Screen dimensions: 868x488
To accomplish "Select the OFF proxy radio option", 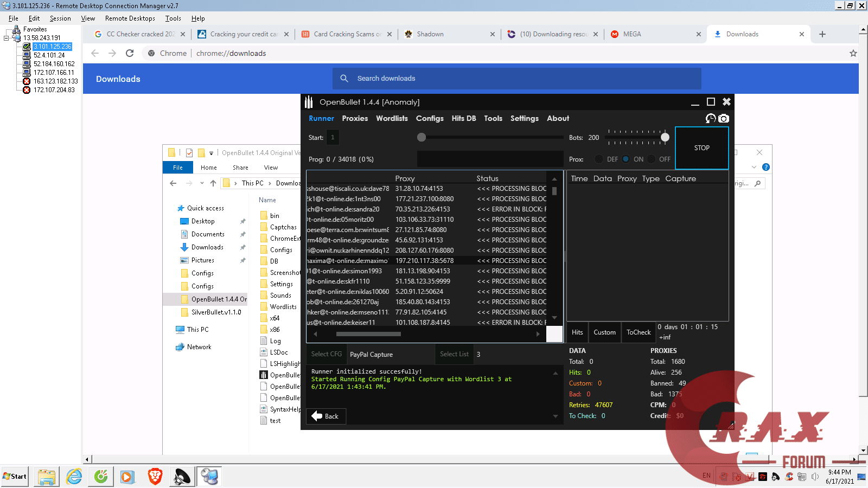I will [652, 159].
